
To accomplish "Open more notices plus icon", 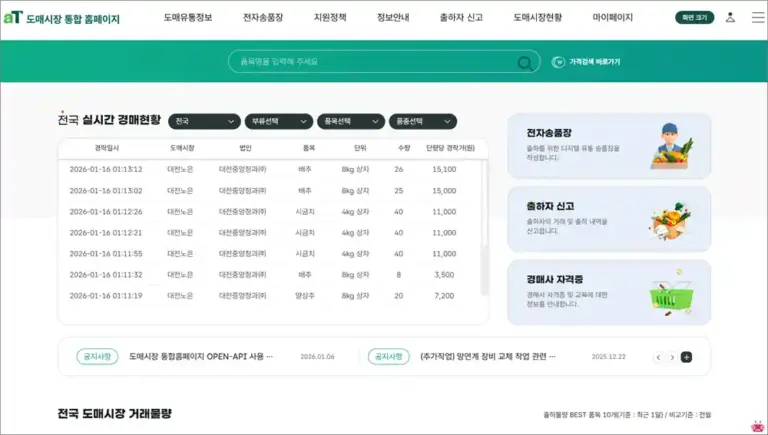I will click(x=686, y=357).
